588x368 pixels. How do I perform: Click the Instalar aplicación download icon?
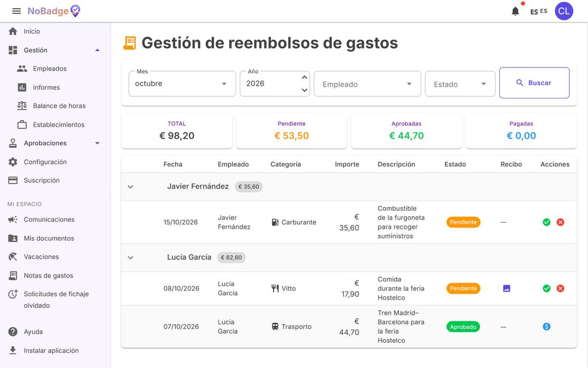click(13, 350)
